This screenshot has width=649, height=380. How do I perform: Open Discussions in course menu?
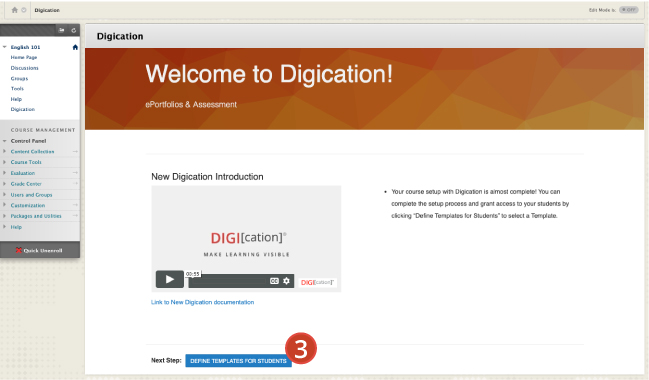24,68
